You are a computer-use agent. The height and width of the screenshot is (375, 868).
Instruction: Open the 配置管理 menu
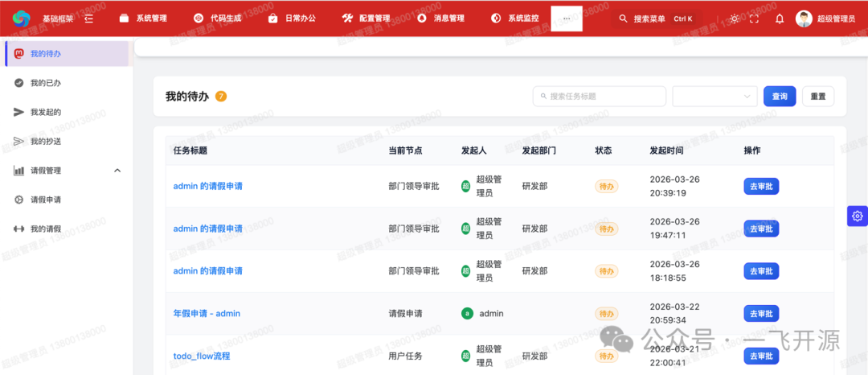coord(366,19)
